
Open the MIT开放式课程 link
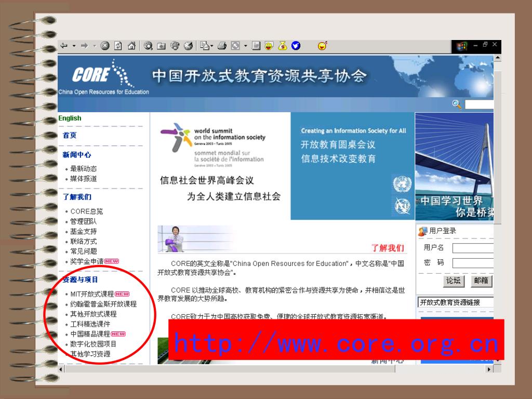tap(92, 294)
